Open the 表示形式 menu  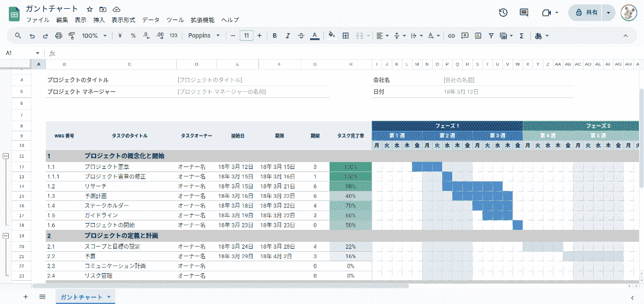tap(123, 20)
